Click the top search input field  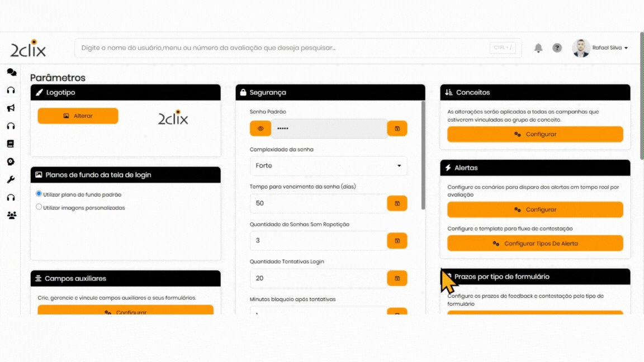282,48
